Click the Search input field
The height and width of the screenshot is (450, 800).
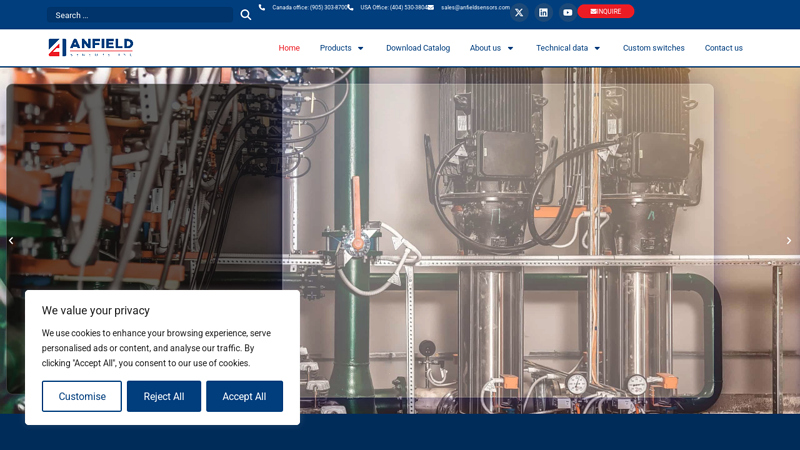tap(140, 15)
